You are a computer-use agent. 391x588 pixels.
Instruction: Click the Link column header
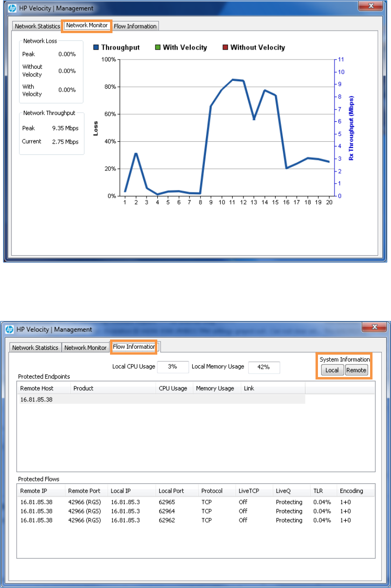point(273,388)
